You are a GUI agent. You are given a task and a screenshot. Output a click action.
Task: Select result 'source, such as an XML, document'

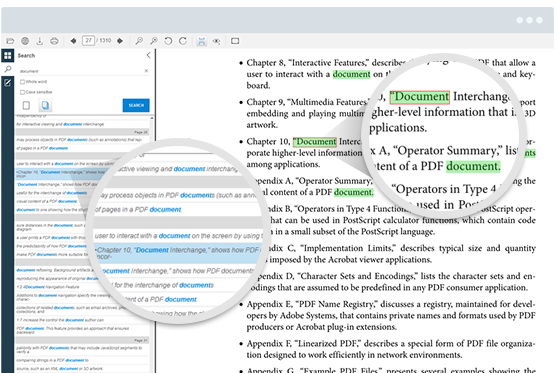point(82,369)
